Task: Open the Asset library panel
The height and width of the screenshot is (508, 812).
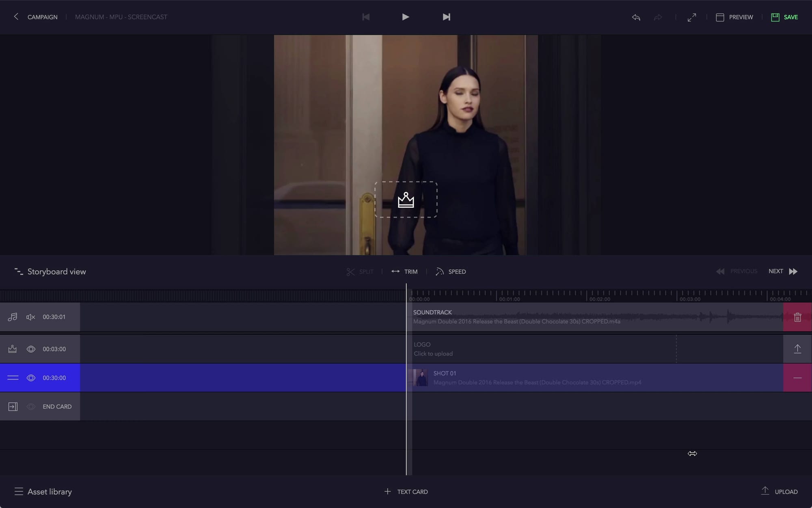Action: 43,491
